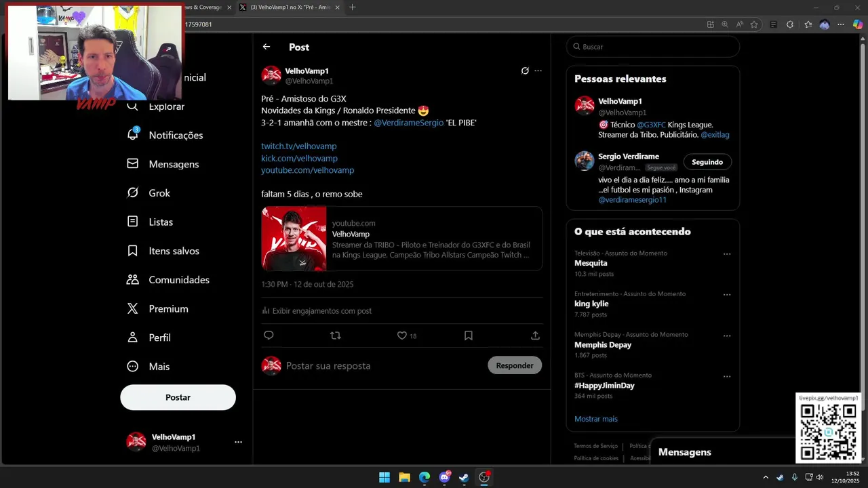Open account menu dots beside @VelhoVamp1
The width and height of the screenshot is (868, 488).
click(238, 442)
